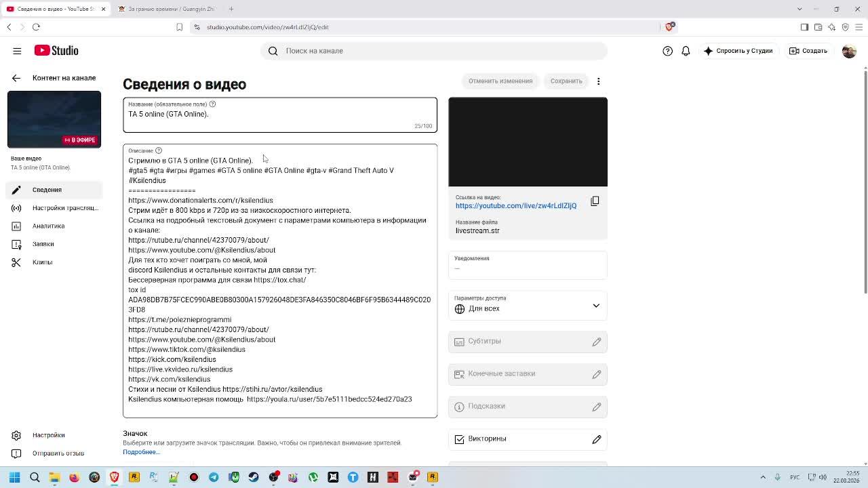Copy video link with copy icon
The width and height of the screenshot is (868, 488).
(x=595, y=201)
